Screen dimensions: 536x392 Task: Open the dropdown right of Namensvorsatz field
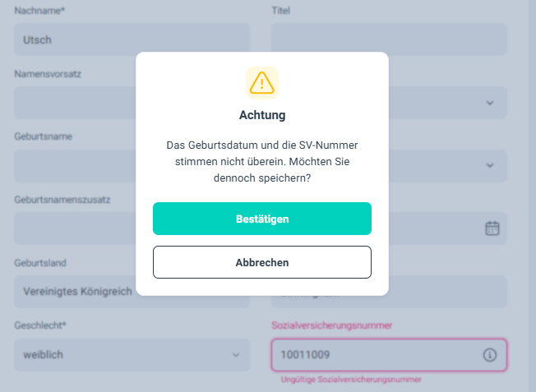pyautogui.click(x=490, y=103)
